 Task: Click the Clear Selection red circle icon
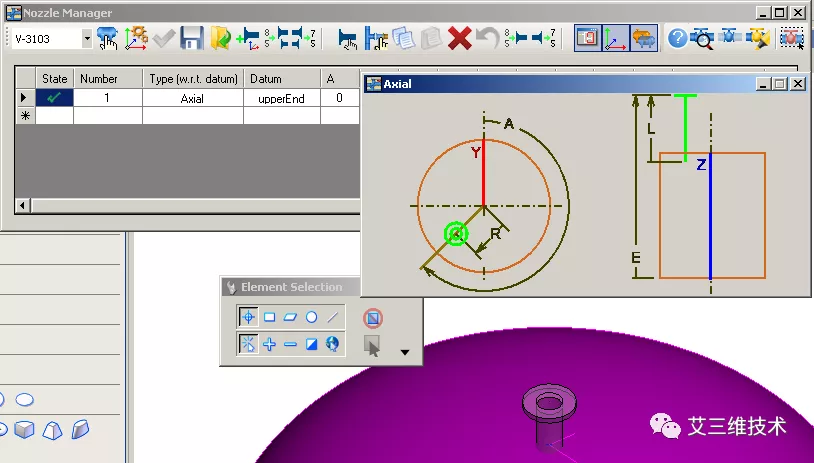click(372, 318)
